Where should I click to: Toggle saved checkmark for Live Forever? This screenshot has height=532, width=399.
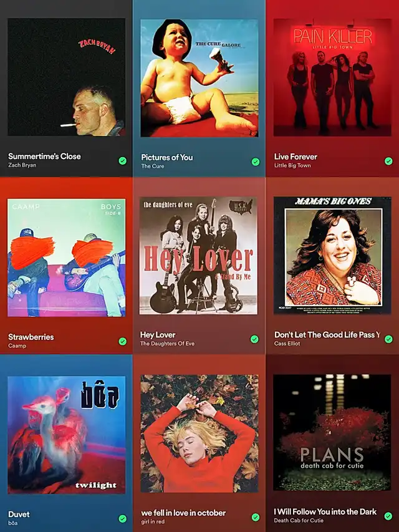click(x=388, y=161)
